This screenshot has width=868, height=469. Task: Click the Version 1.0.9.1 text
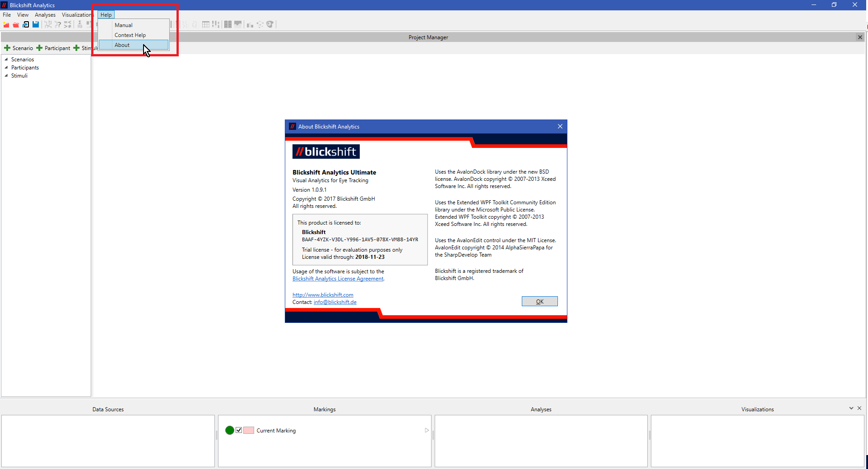[x=309, y=190]
